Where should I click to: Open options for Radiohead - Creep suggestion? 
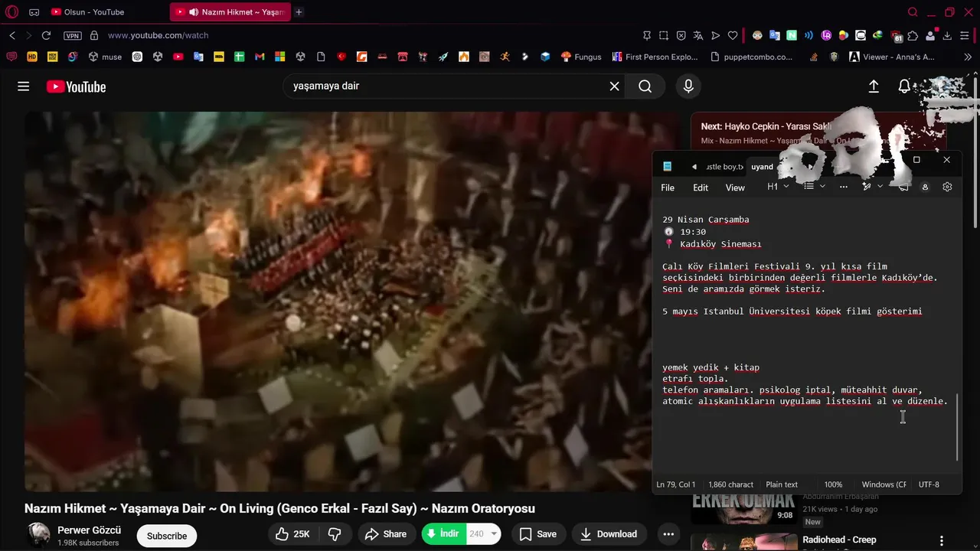pyautogui.click(x=942, y=541)
